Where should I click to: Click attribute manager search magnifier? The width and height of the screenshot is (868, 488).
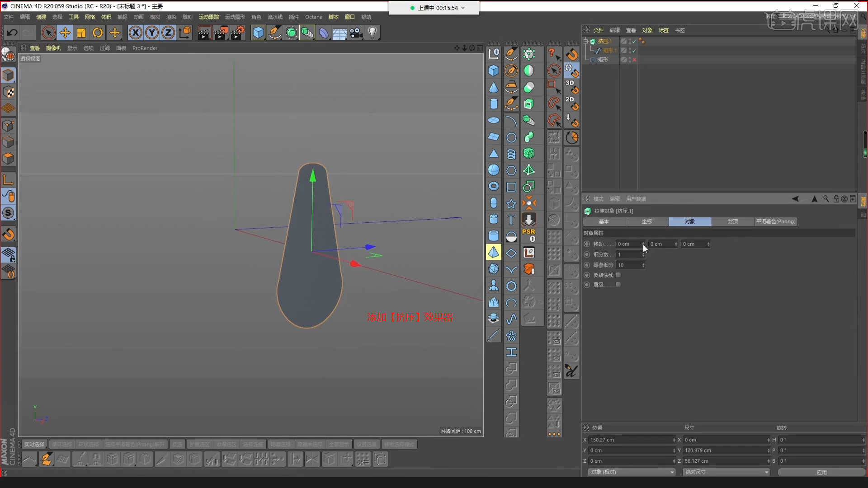826,199
